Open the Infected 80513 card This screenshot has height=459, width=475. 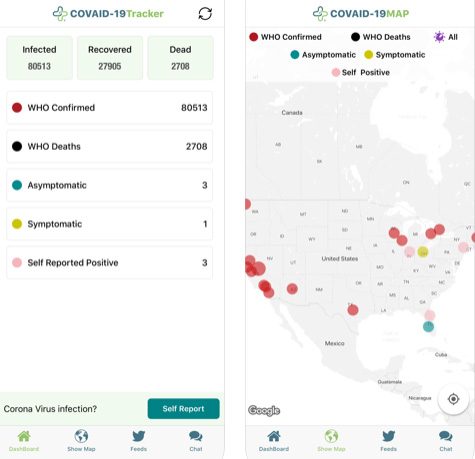39,58
